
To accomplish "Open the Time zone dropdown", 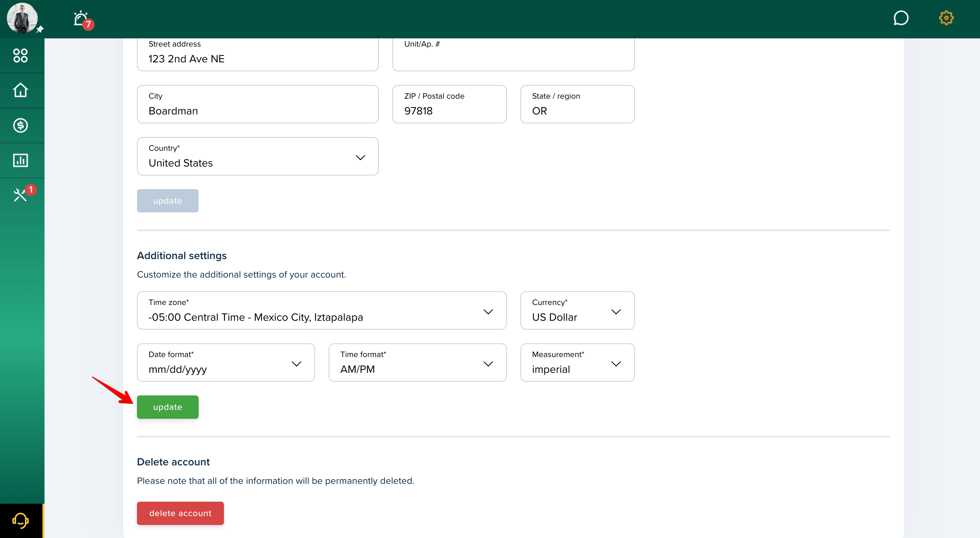I will [x=322, y=310].
